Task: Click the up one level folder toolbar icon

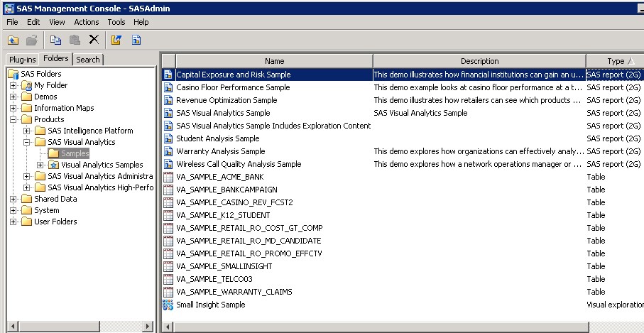Action: [13, 40]
